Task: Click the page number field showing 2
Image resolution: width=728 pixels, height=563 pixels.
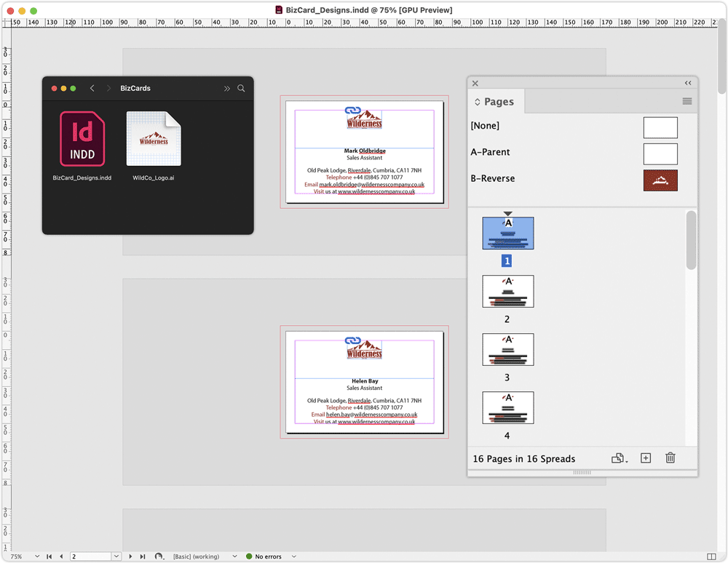Action: (x=91, y=556)
